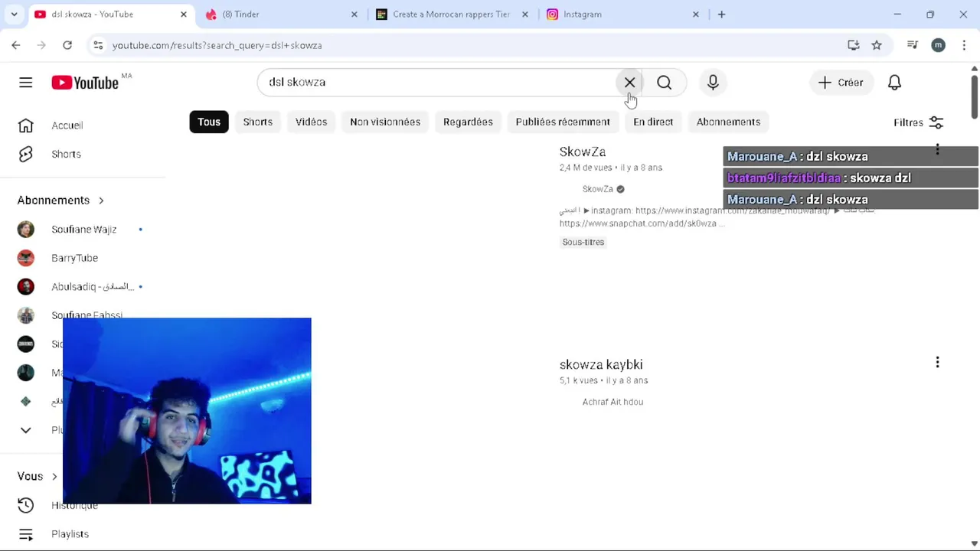Click inside the 'dsl skowza' search field
The width and height of the screenshot is (980, 551).
pos(436,83)
